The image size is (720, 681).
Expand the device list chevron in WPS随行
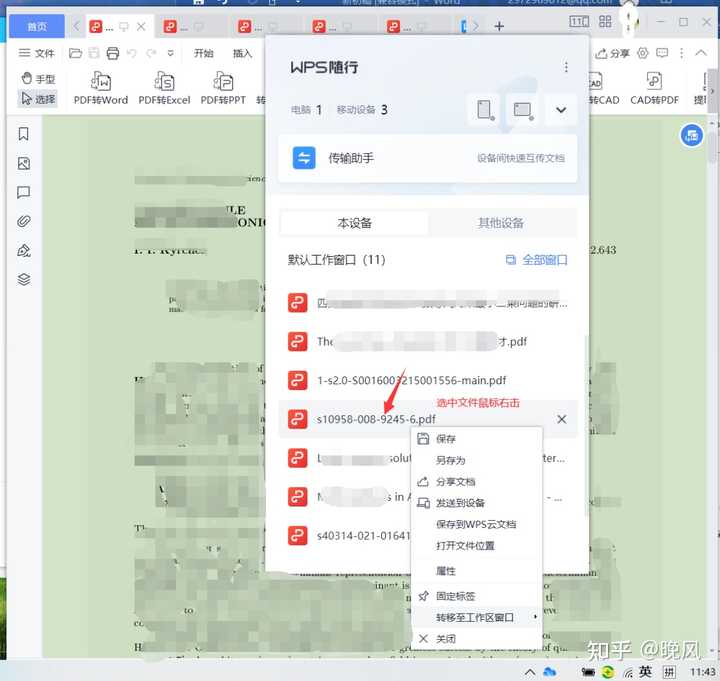pyautogui.click(x=561, y=110)
